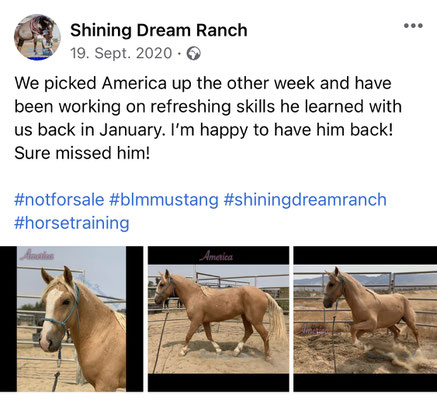
Task: Click the pink America watermark on first photo
Action: (37, 256)
